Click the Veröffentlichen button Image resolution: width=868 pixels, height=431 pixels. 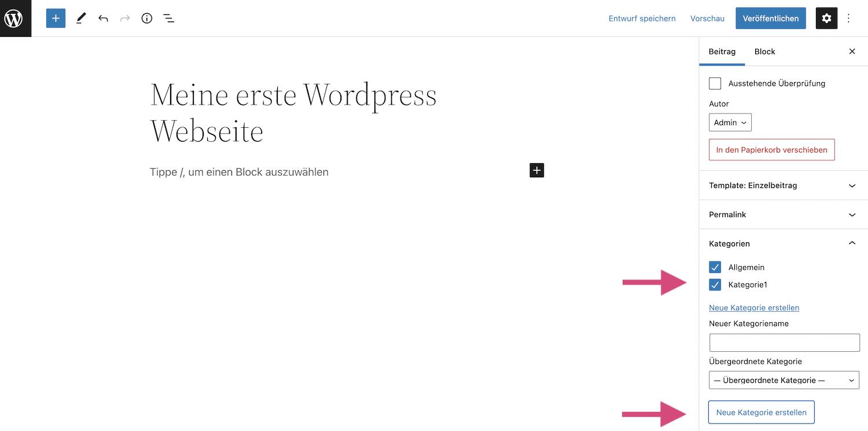(x=770, y=19)
